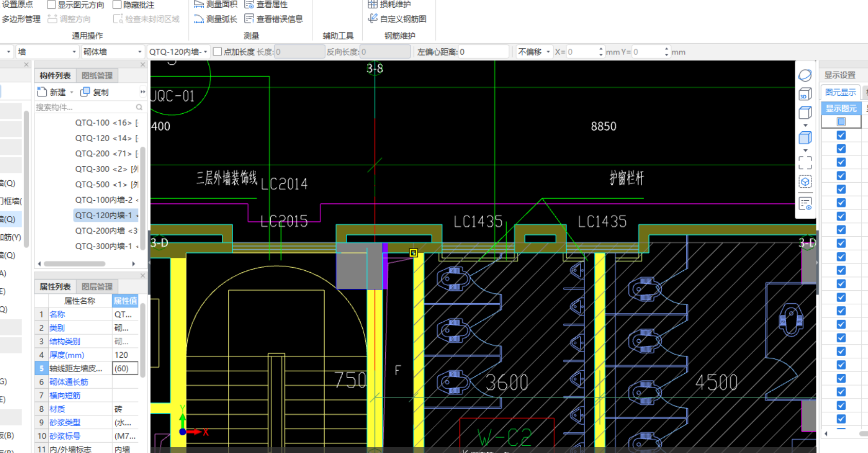Switch to the 属性列表 tab

55,287
